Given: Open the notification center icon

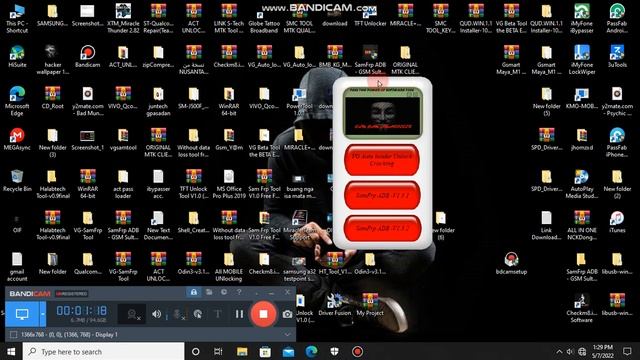Looking at the screenshot, I should pyautogui.click(x=627, y=351).
